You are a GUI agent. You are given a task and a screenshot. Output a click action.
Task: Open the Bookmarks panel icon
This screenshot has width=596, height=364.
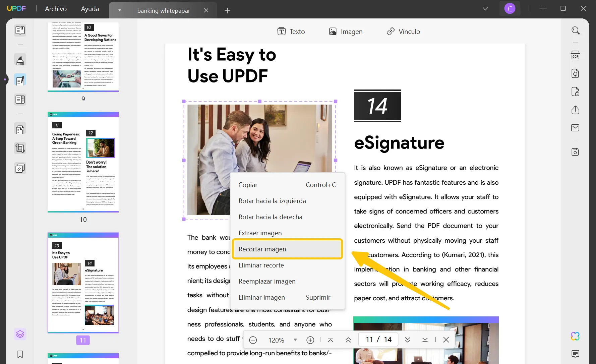(20, 354)
